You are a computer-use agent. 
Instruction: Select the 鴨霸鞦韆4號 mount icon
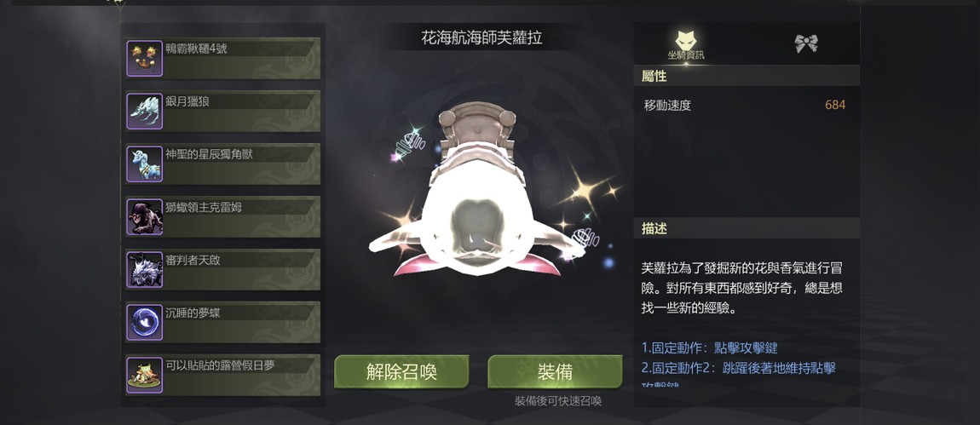[144, 58]
